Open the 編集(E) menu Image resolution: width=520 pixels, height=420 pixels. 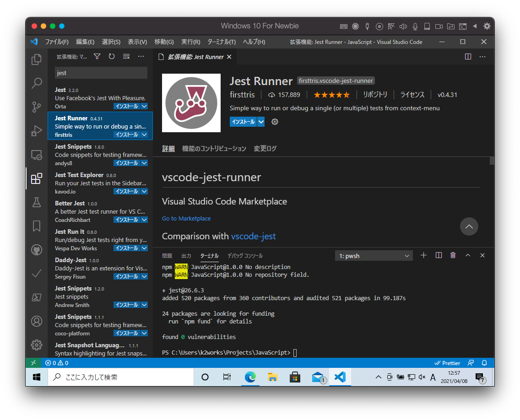85,42
